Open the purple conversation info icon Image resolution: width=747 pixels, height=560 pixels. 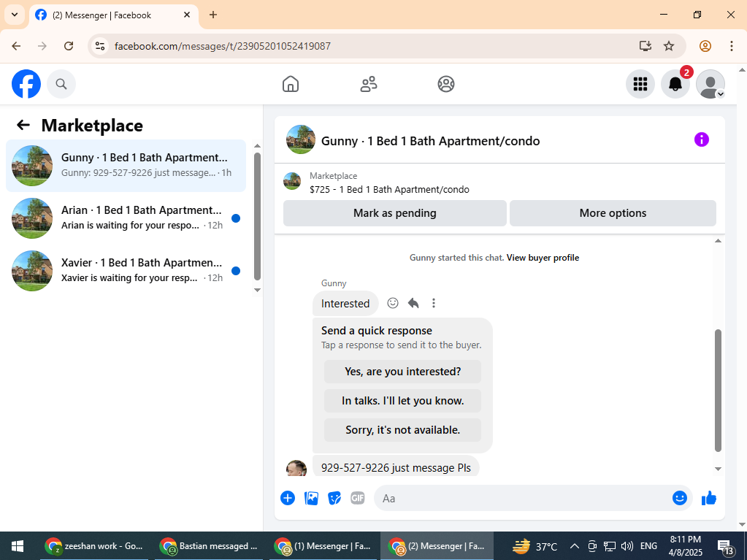(701, 140)
